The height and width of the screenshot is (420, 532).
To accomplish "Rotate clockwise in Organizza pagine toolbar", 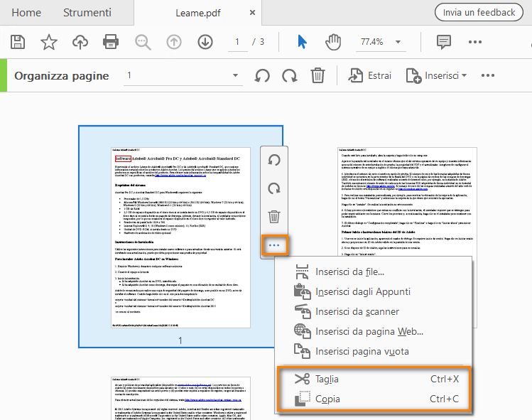I will tap(289, 75).
